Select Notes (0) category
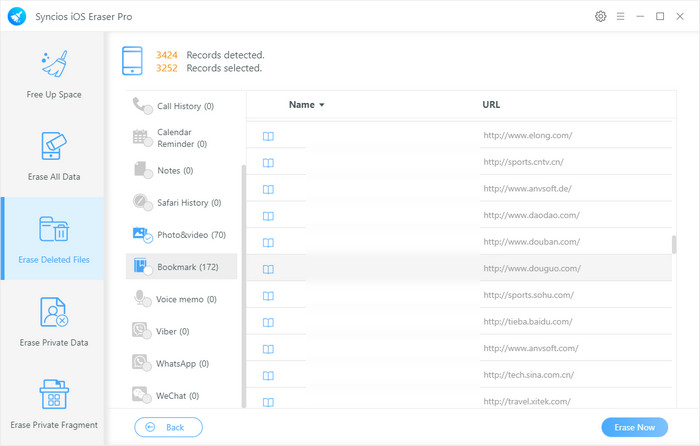 tap(181, 170)
